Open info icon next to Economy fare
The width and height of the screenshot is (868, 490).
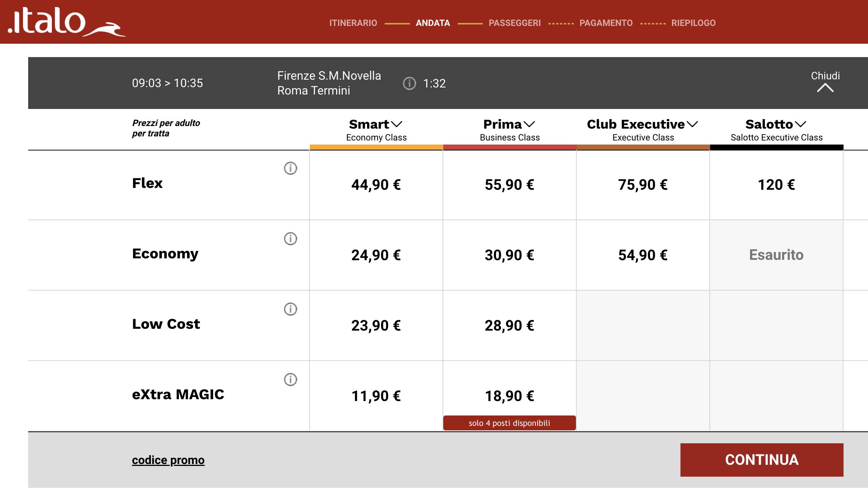point(290,239)
